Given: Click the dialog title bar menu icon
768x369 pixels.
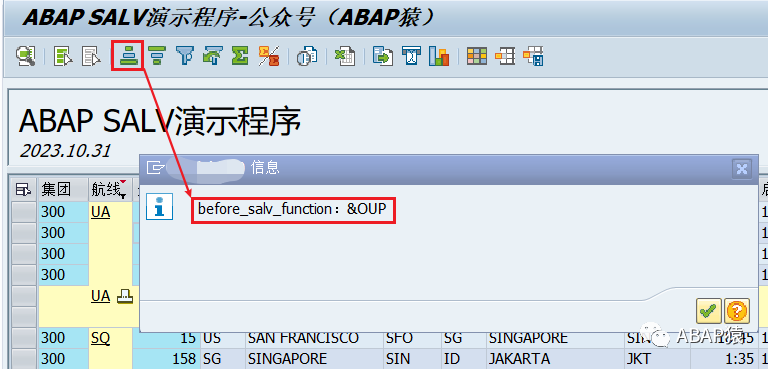Looking at the screenshot, I should tap(156, 168).
